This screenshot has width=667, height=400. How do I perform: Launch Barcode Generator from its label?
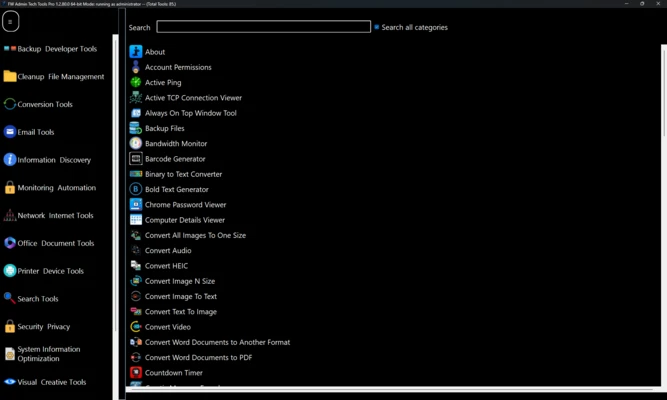click(175, 159)
